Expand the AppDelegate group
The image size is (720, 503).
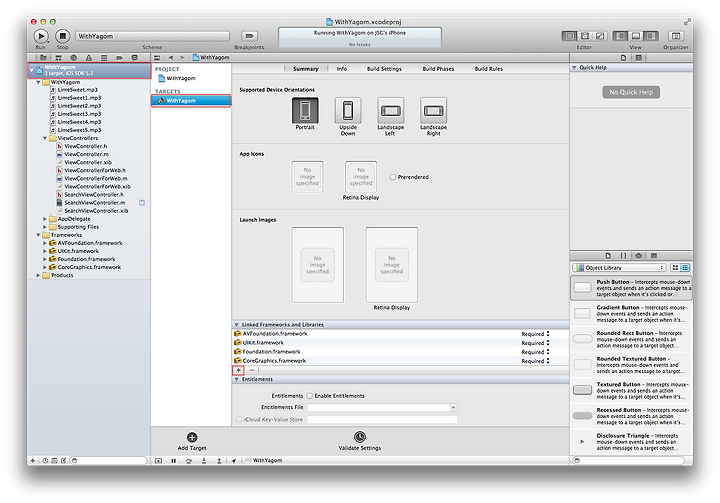[45, 219]
